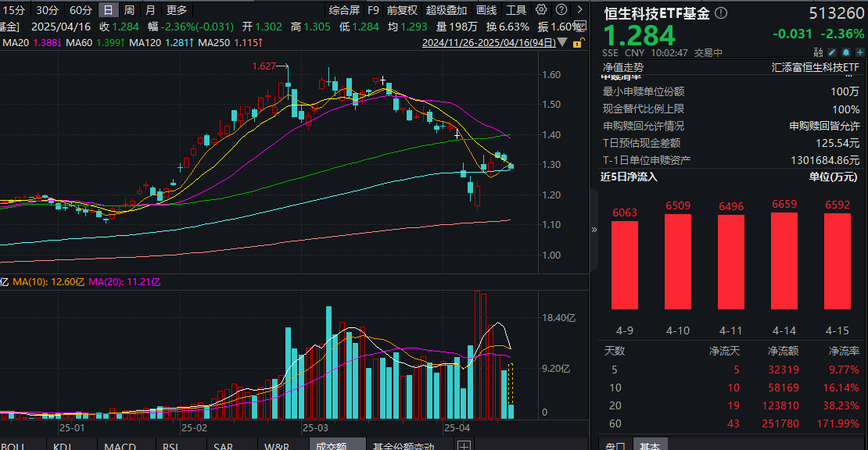
Task: Open the date range dropdown arrow
Action: pos(563,43)
